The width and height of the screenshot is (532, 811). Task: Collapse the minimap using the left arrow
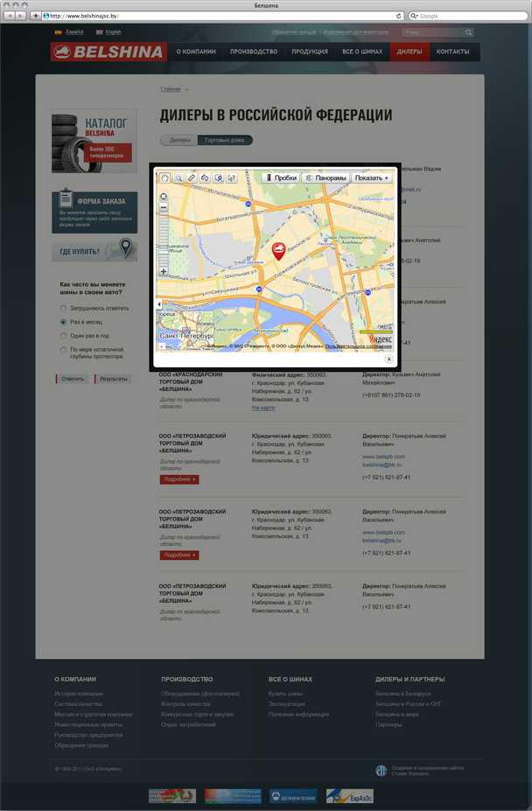click(159, 304)
